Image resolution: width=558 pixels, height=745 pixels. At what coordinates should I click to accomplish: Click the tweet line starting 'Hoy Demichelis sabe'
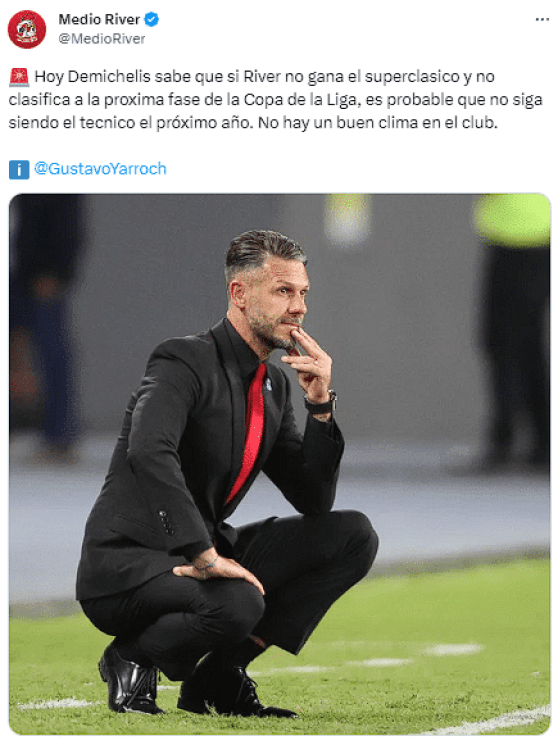coord(264,76)
